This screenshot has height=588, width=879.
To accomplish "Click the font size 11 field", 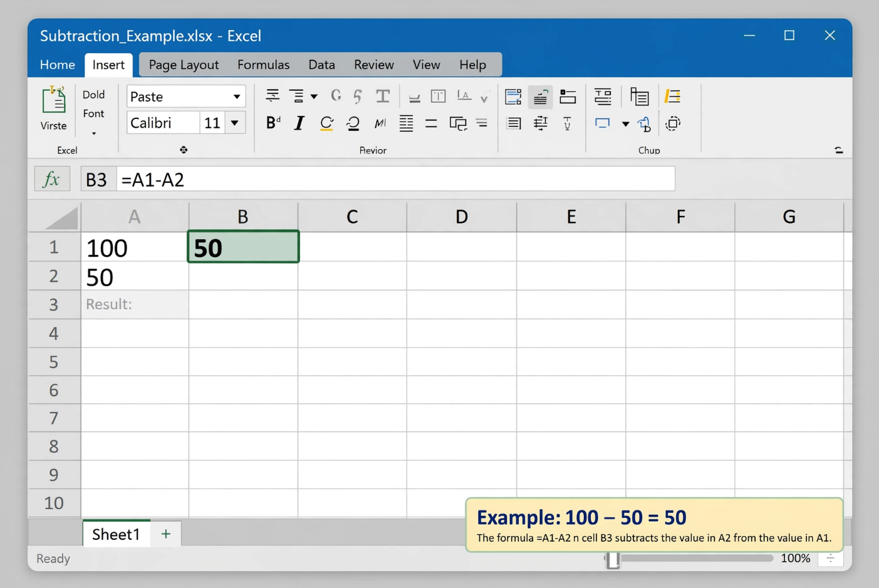I will pos(212,123).
